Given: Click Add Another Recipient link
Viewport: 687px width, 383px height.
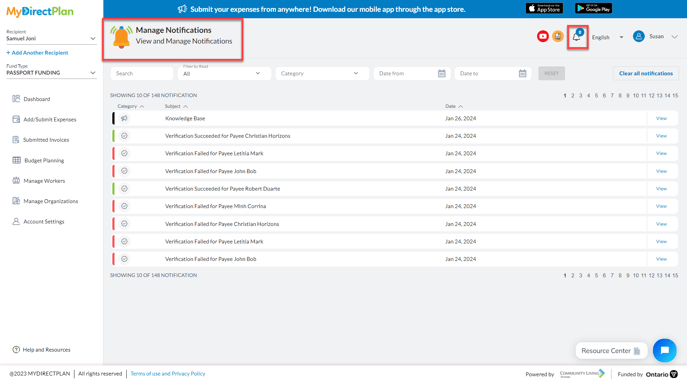Looking at the screenshot, I should click(37, 53).
